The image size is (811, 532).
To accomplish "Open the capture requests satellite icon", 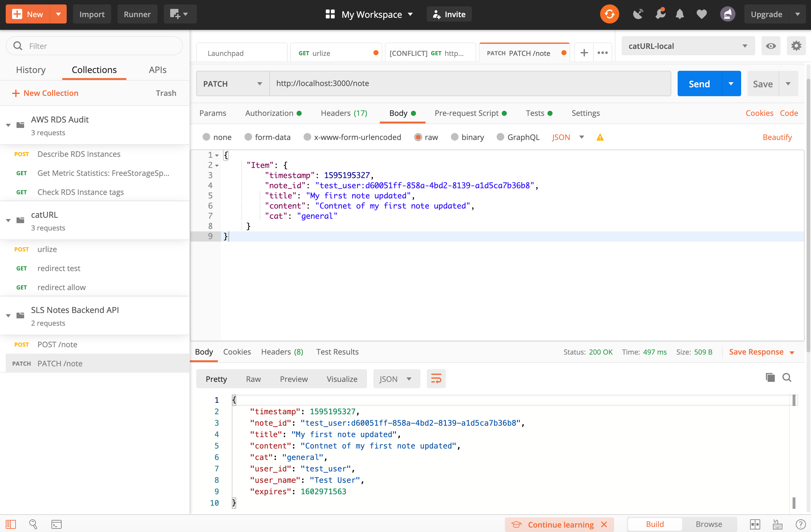I will (x=638, y=14).
